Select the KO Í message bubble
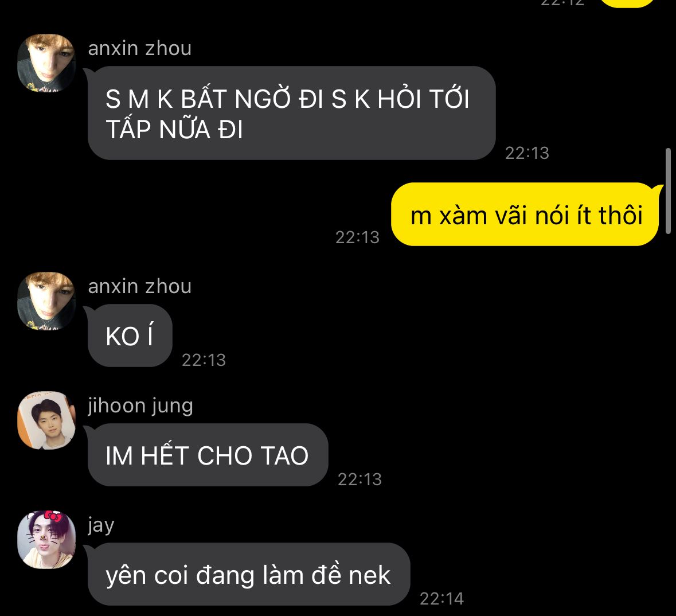The image size is (676, 616). click(130, 336)
